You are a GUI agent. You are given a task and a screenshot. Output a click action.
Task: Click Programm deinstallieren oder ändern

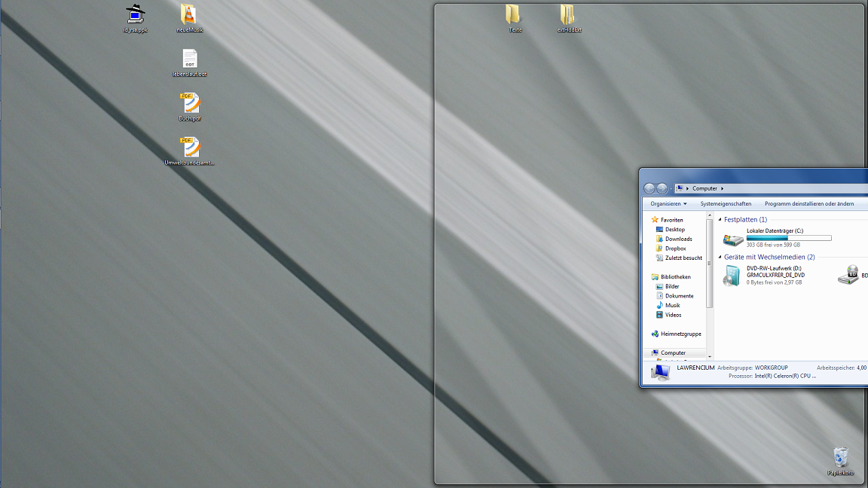pos(808,204)
